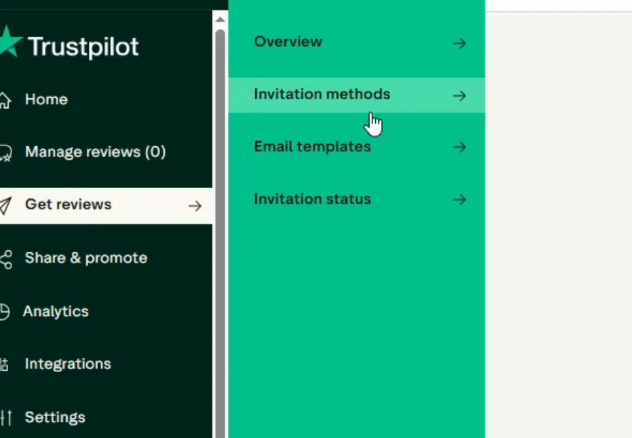Click the Trustpilot wordmark text

point(83,47)
